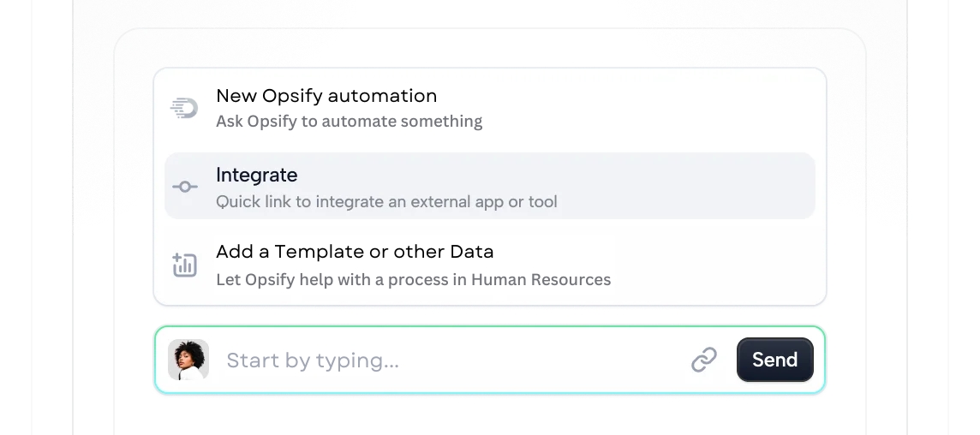The image size is (980, 435).
Task: Click 'Let Opsify help with a process' description
Action: [413, 279]
